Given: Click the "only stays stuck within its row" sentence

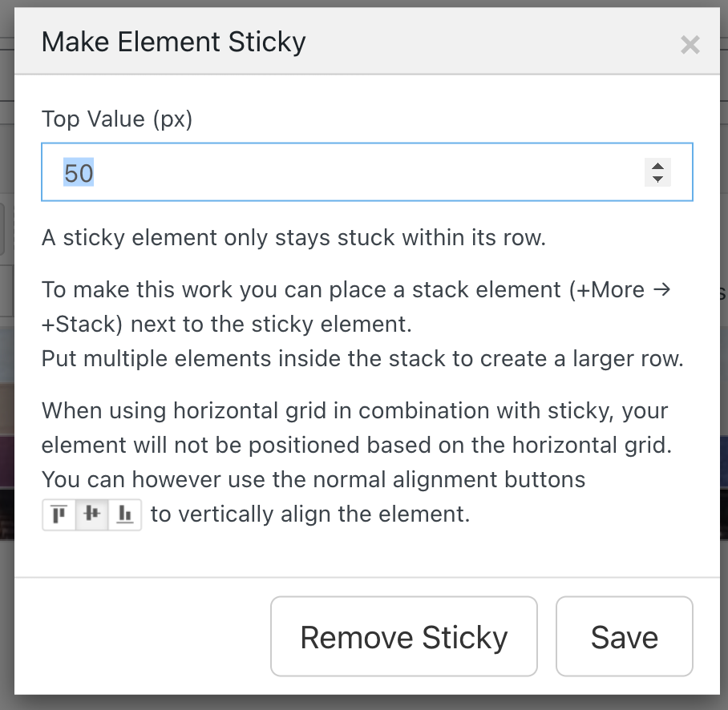Looking at the screenshot, I should click(x=293, y=238).
